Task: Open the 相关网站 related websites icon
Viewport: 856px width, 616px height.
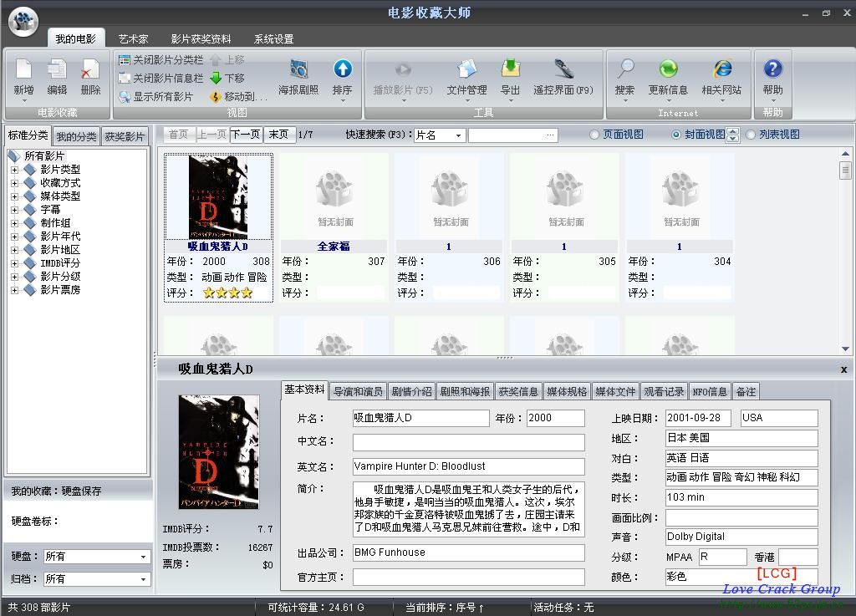Action: [721, 71]
